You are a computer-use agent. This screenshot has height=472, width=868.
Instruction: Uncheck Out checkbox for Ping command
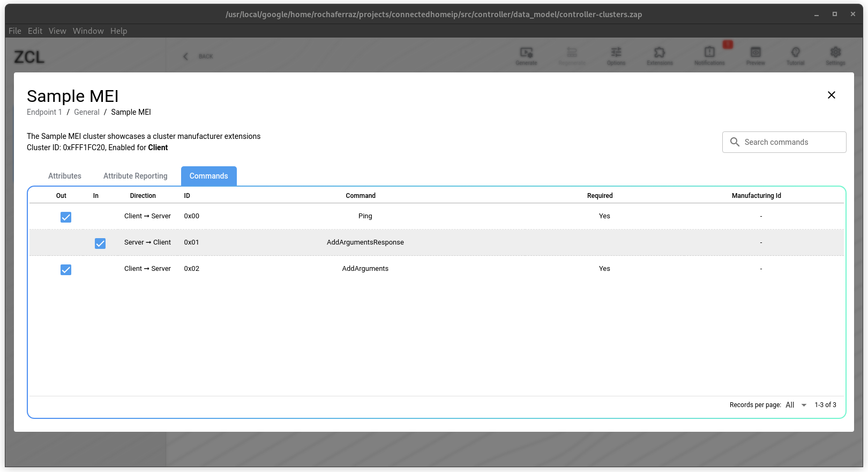click(x=66, y=217)
